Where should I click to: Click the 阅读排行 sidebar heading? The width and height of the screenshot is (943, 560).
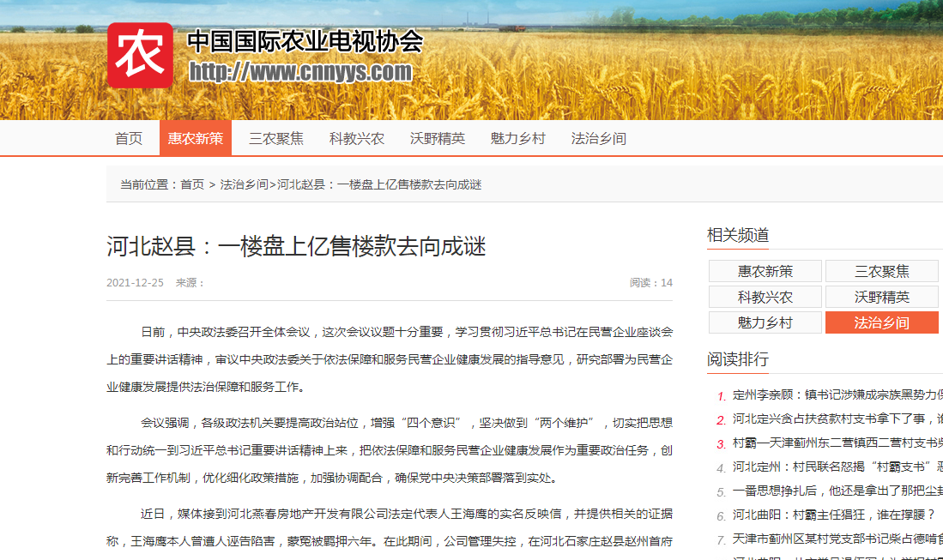click(x=738, y=359)
